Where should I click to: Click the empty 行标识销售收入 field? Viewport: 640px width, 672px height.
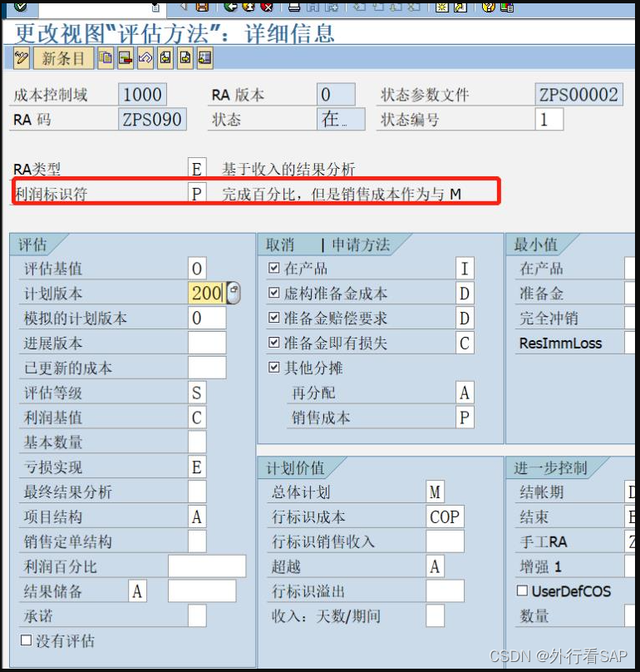pos(445,541)
